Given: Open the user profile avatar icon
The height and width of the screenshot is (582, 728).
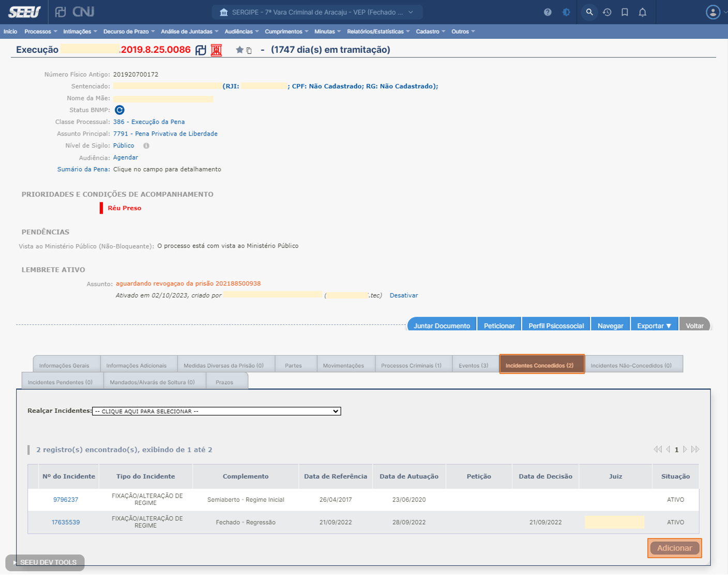Looking at the screenshot, I should click(x=713, y=12).
